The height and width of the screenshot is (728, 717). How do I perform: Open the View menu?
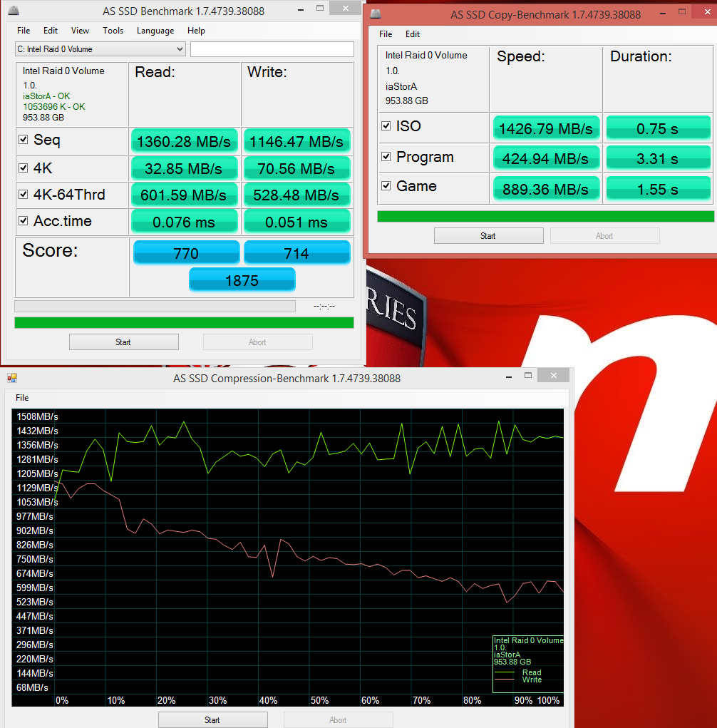pos(80,30)
